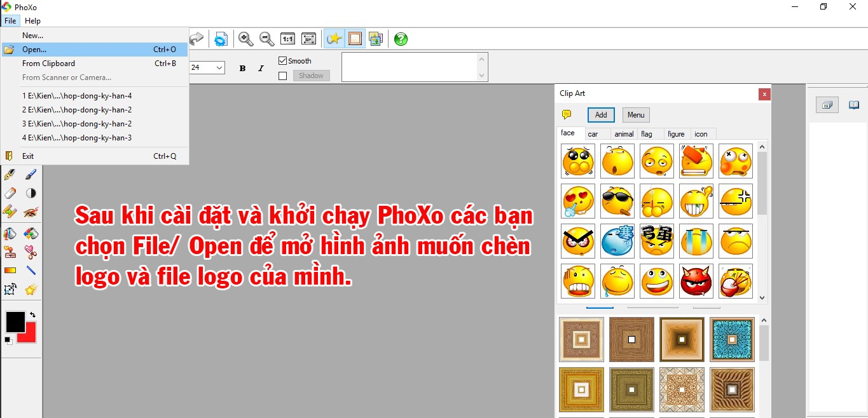Click the fit-to-window icon

(x=309, y=39)
